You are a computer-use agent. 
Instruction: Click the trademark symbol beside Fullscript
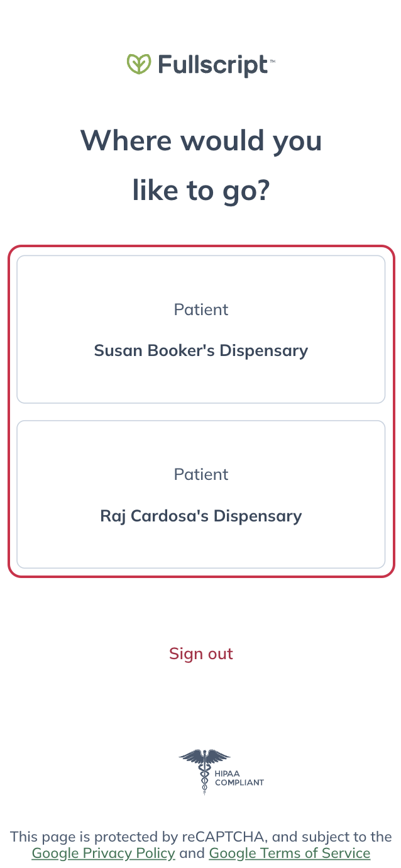tap(272, 60)
